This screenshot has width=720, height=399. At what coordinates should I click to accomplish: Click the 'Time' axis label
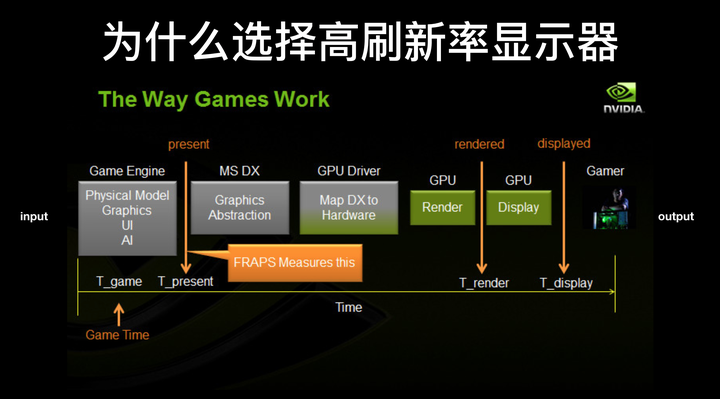(x=349, y=307)
